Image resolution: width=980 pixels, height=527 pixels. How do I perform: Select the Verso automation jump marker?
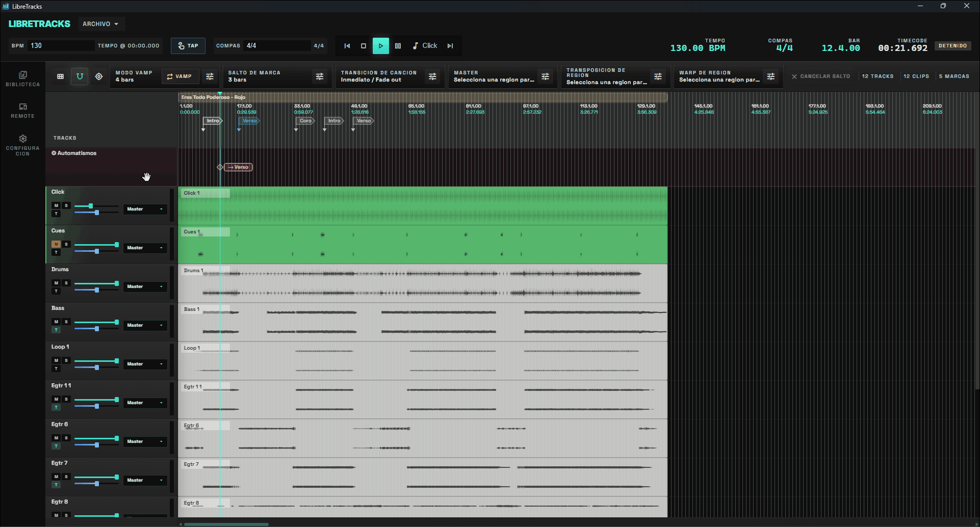click(x=238, y=167)
